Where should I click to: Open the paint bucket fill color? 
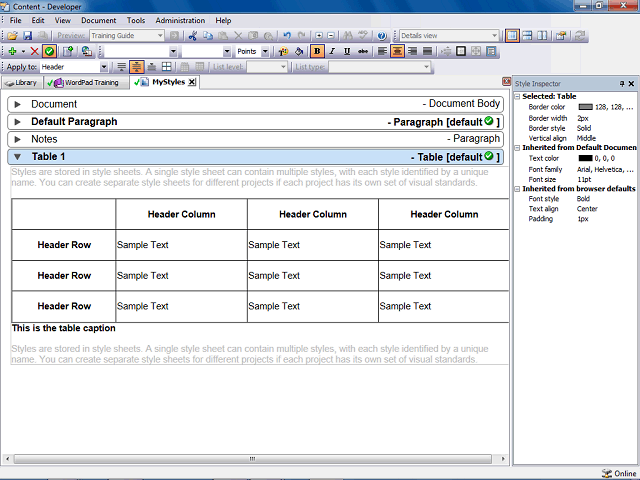point(299,51)
